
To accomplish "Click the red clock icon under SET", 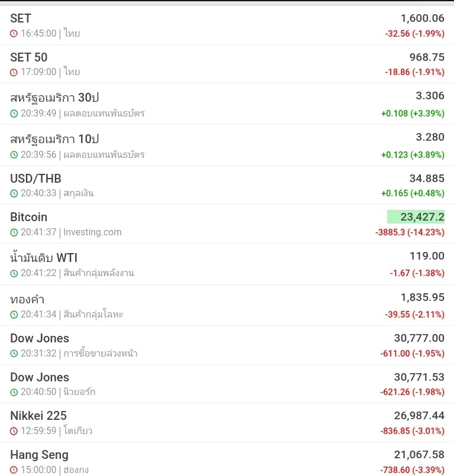I will pos(14,33).
